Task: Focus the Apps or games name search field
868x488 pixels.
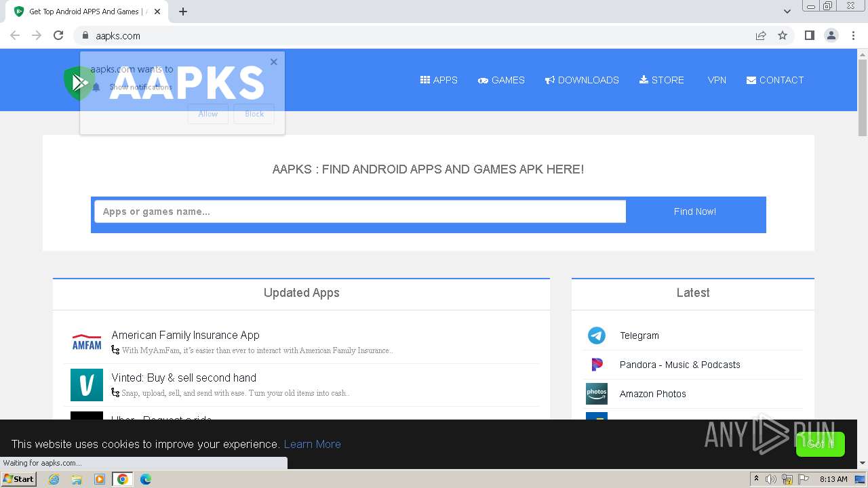Action: point(360,211)
